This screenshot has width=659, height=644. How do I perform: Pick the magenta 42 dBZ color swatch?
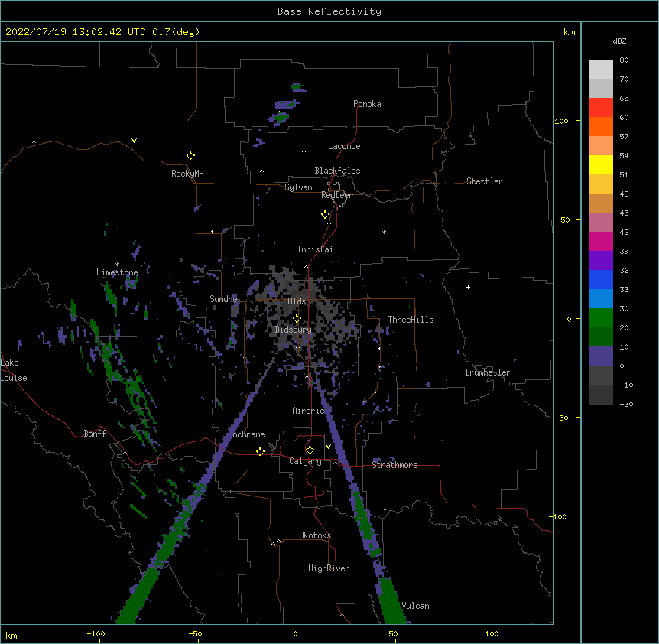point(601,241)
